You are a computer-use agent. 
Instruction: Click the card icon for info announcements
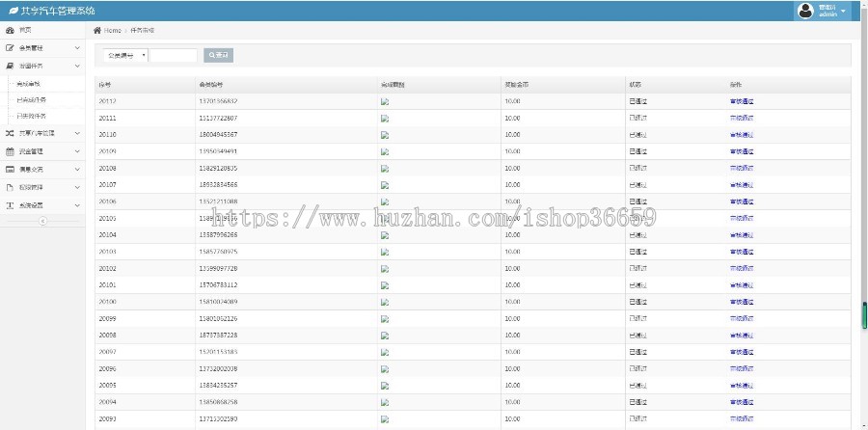tap(10, 170)
